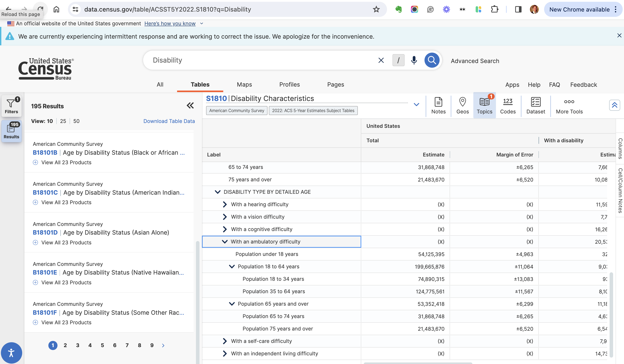The image size is (624, 364).
Task: Reload the browser page
Action: [40, 9]
